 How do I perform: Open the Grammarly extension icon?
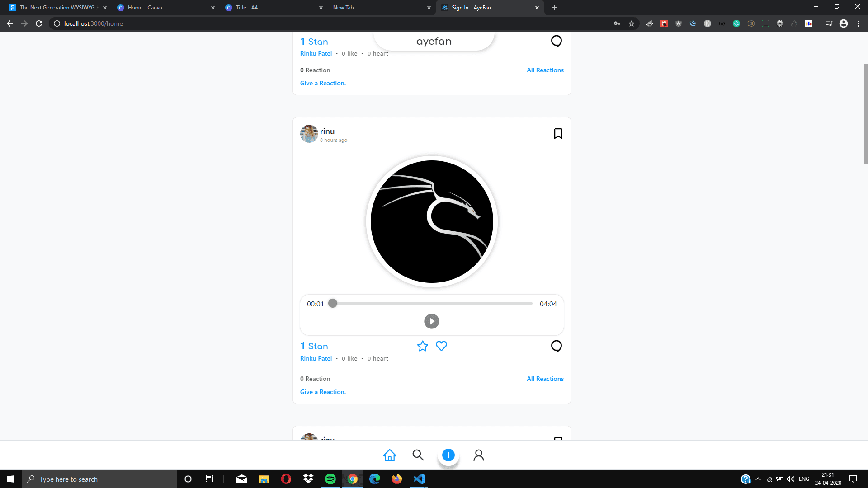pos(736,23)
